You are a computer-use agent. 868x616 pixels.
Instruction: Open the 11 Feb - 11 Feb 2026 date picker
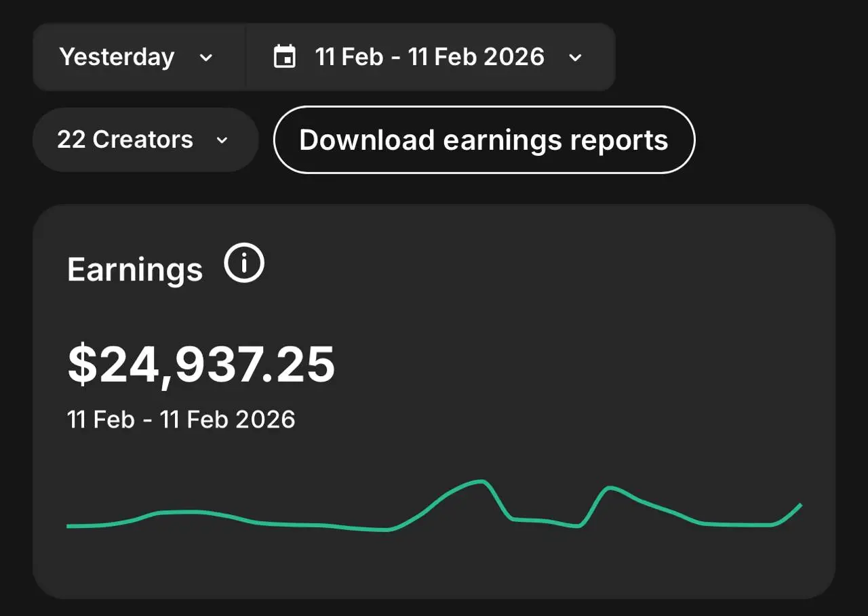[x=431, y=57]
